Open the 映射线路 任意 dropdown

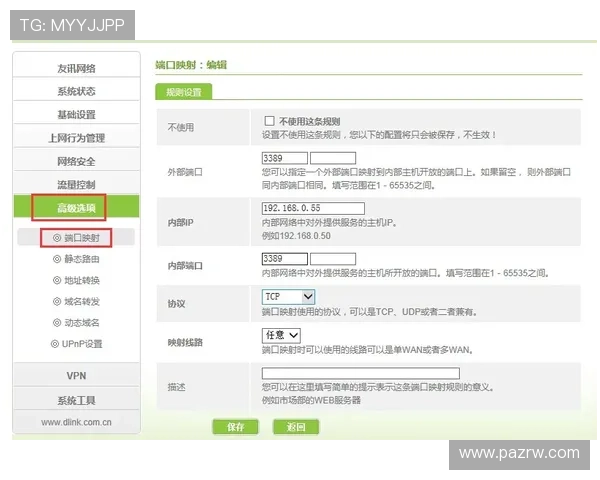click(x=281, y=335)
